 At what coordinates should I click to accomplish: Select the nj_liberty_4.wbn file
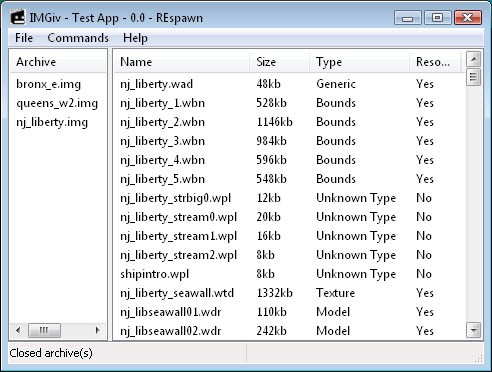(x=162, y=160)
